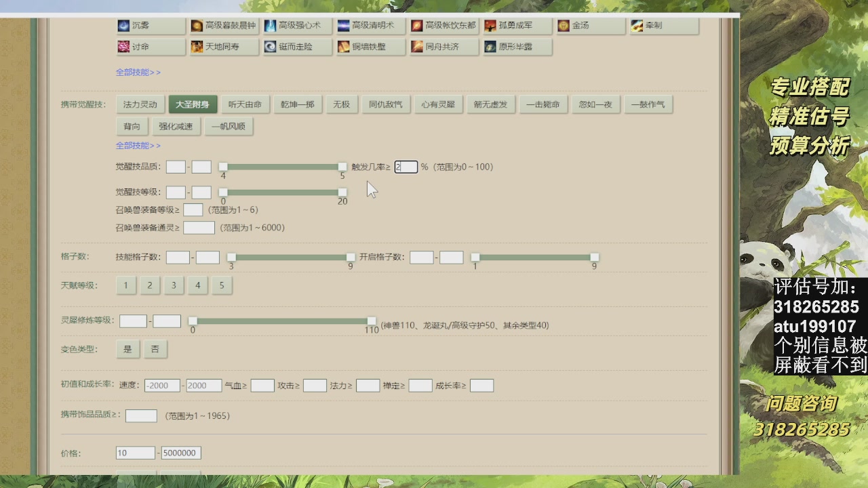Toggle the 一鼓作气 awakening skill
The image size is (868, 488).
click(x=648, y=104)
